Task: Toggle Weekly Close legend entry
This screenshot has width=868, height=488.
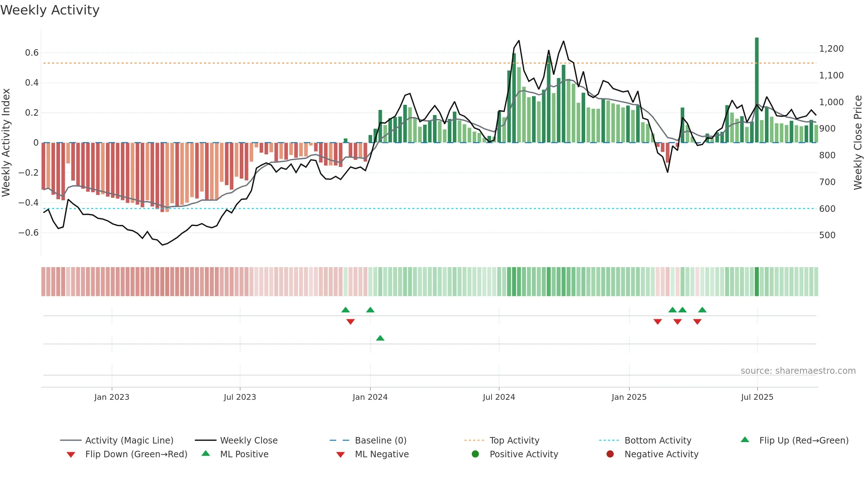Action: coord(236,440)
